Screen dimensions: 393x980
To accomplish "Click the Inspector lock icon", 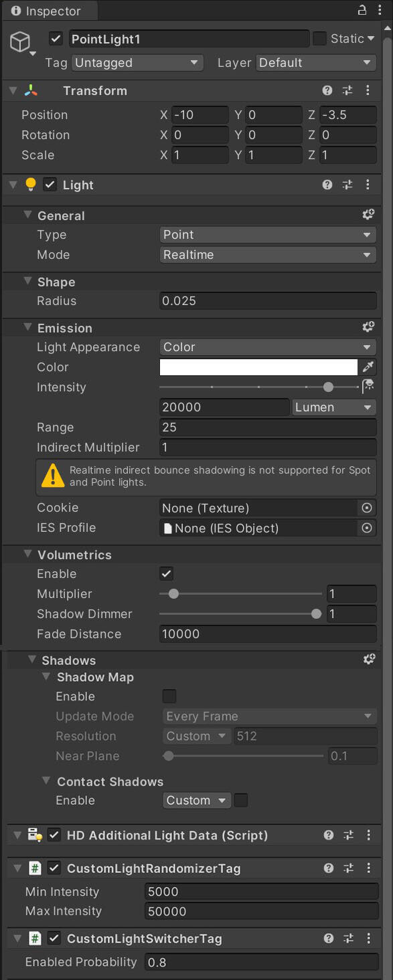I will pyautogui.click(x=362, y=10).
